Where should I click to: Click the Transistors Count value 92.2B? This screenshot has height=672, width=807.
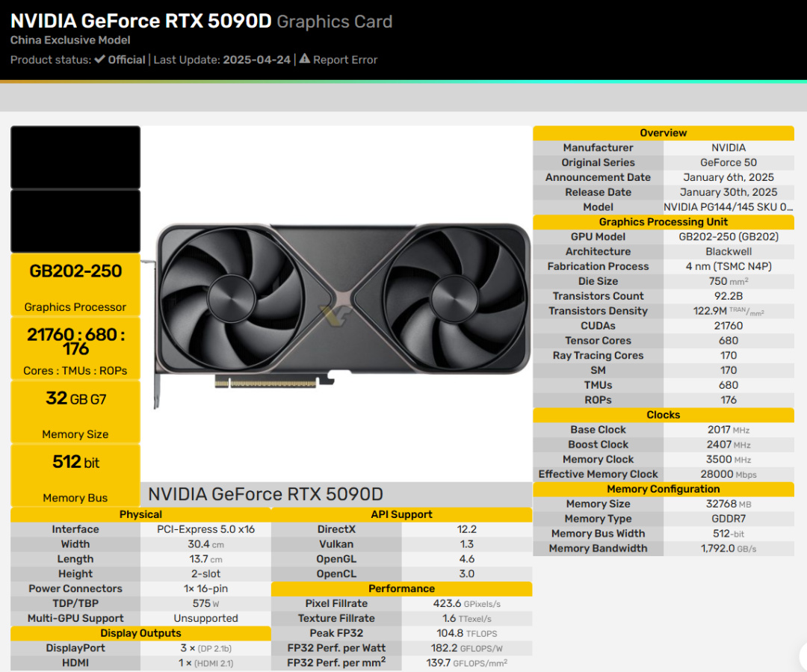[x=729, y=297]
